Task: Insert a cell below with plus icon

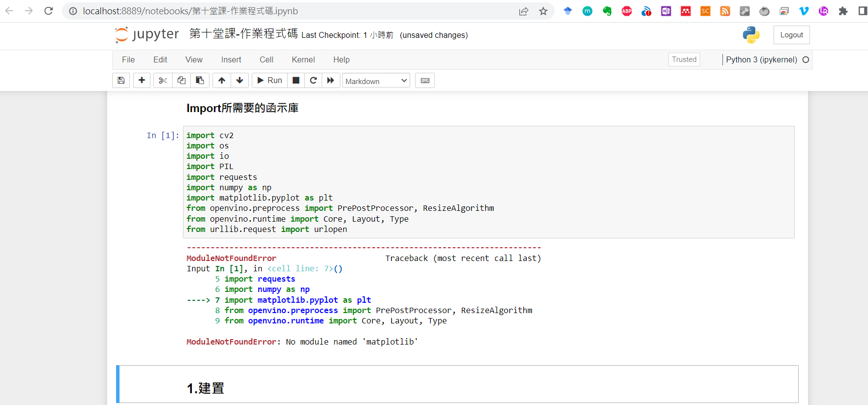Action: pos(142,81)
